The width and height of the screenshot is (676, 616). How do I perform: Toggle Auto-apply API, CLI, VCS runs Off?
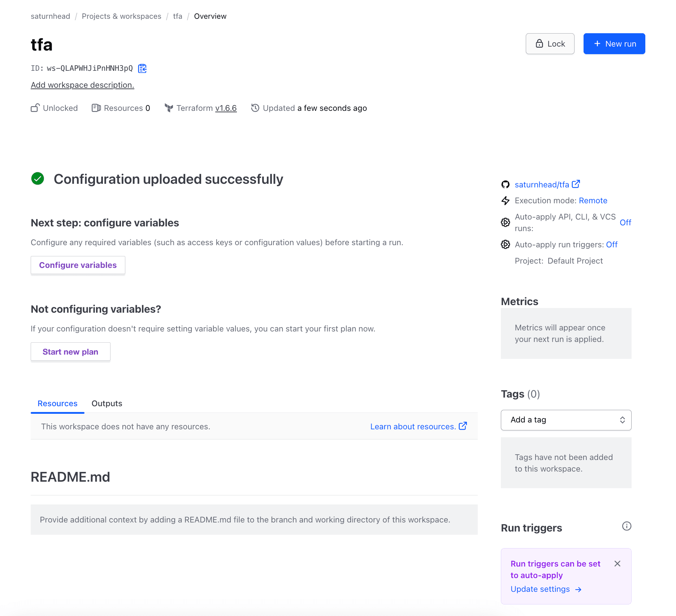pyautogui.click(x=625, y=222)
